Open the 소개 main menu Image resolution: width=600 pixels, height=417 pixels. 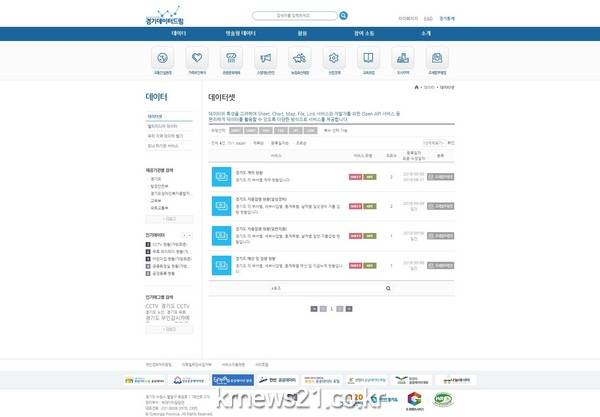click(x=426, y=33)
